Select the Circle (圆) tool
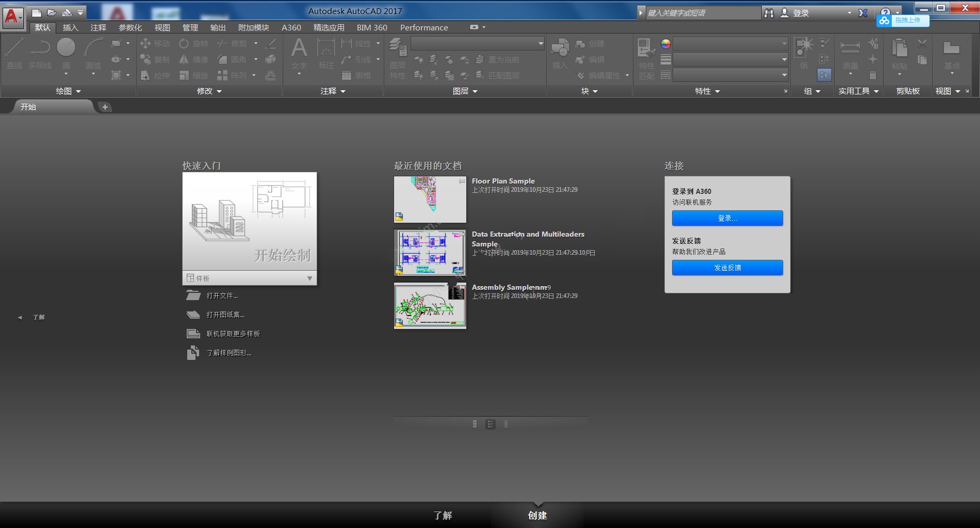Viewport: 980px width, 528px height. point(66,54)
